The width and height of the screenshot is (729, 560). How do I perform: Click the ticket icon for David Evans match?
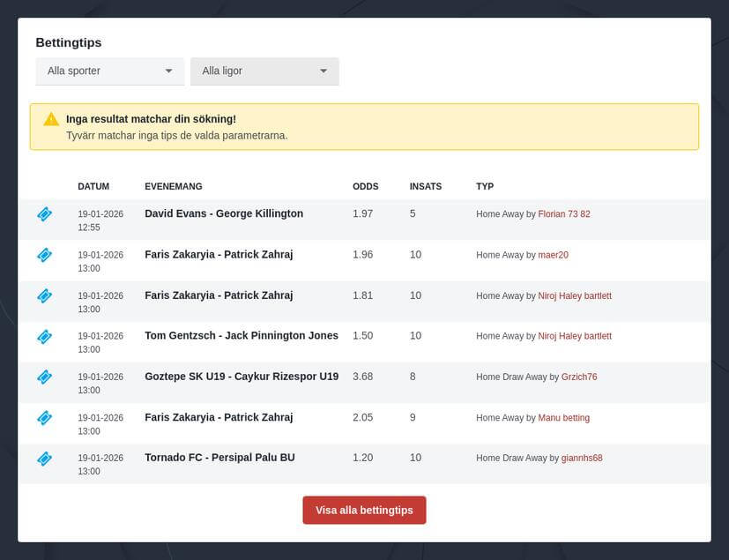[x=44, y=214]
